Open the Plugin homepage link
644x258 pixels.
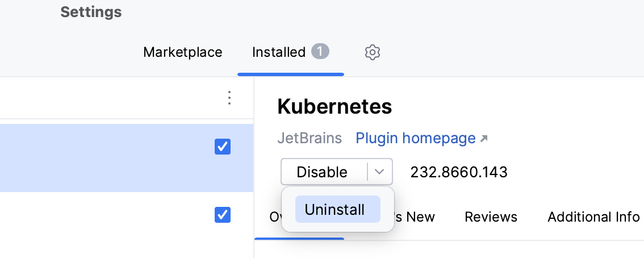pos(415,138)
